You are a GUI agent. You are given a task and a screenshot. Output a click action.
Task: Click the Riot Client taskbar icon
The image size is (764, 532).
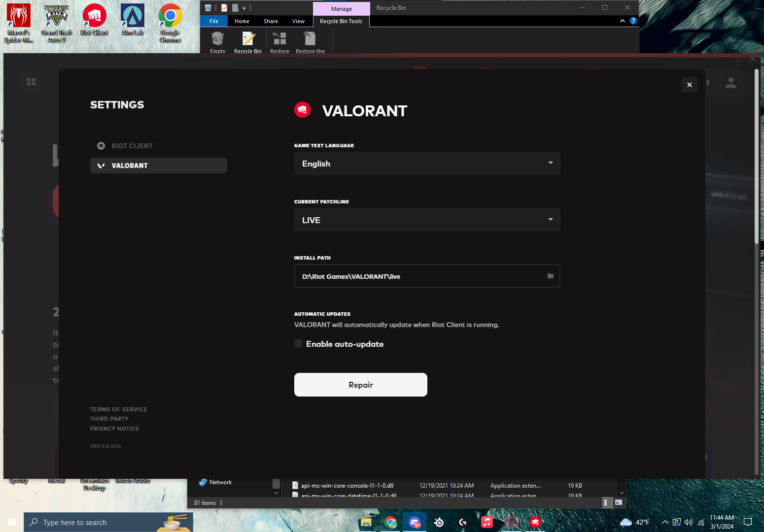click(535, 522)
